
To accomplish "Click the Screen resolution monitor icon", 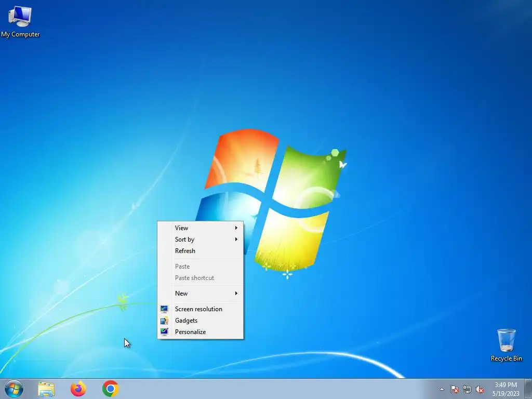I will (164, 309).
